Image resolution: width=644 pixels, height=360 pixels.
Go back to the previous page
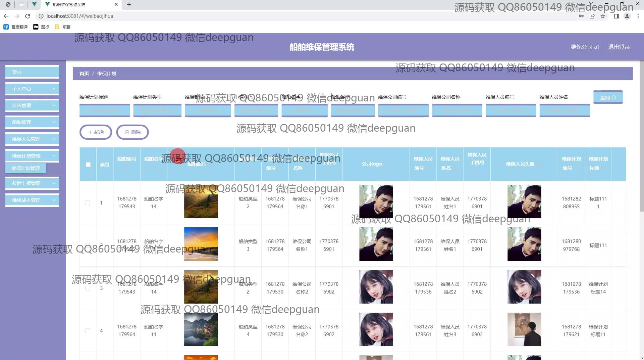click(x=6, y=16)
